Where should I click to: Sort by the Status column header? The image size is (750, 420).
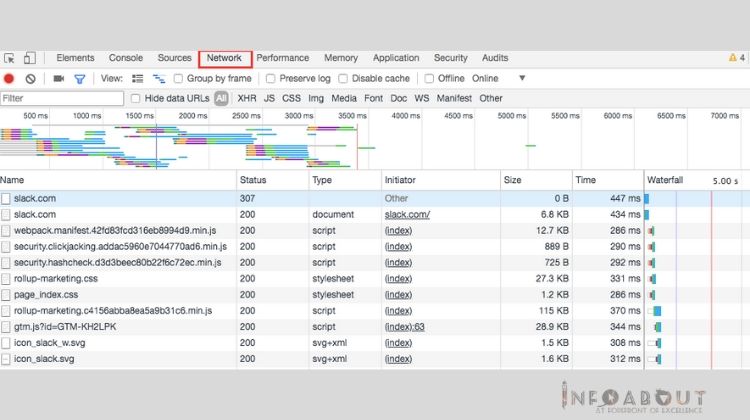point(273,180)
